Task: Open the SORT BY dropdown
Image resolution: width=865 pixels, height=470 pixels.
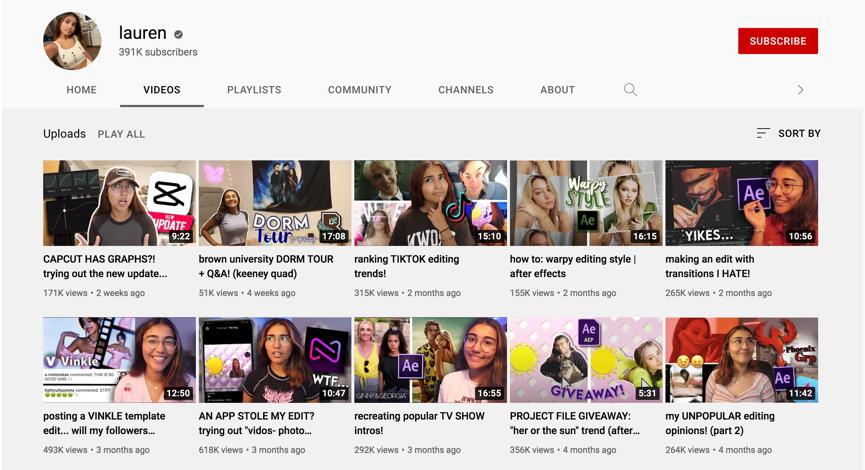Action: pyautogui.click(x=788, y=133)
